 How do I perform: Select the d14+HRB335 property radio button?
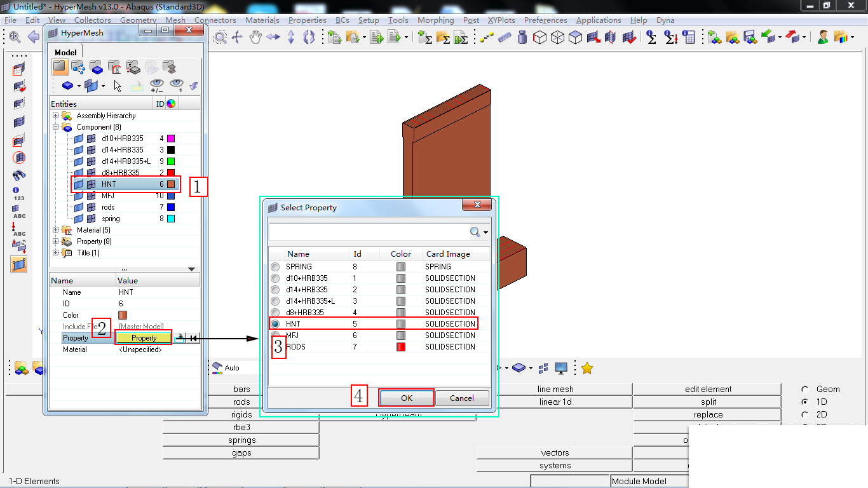(x=275, y=290)
